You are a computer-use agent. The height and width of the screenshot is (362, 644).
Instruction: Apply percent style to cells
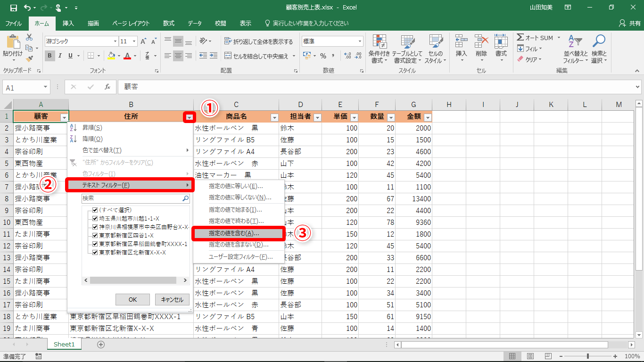click(323, 56)
